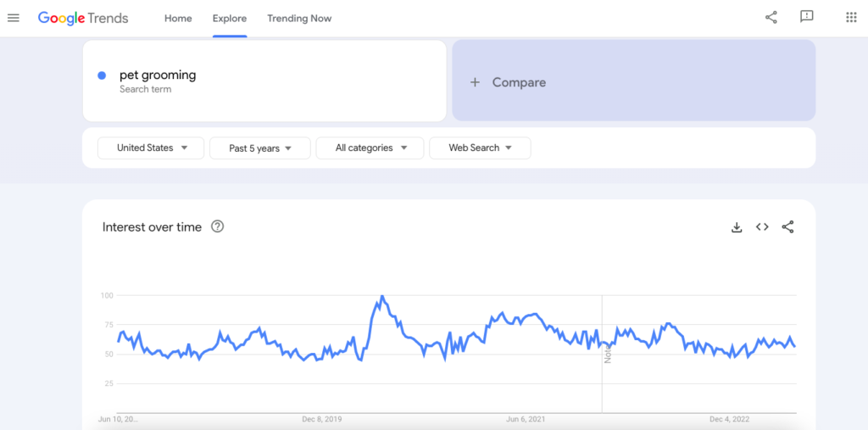Click the share icon in top header
This screenshot has width=868, height=430.
[771, 18]
